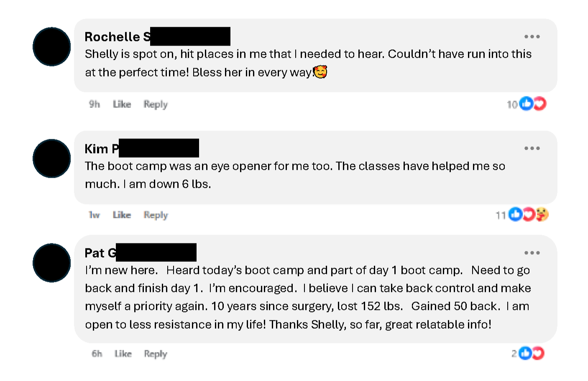Open Rochelle's profile picture

52,47
